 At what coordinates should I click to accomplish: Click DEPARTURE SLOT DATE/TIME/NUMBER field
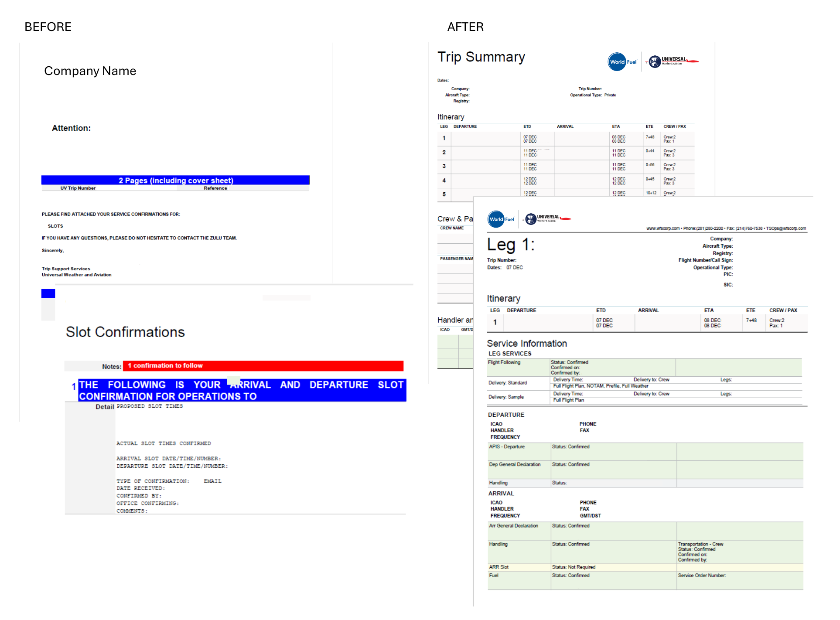tap(172, 466)
